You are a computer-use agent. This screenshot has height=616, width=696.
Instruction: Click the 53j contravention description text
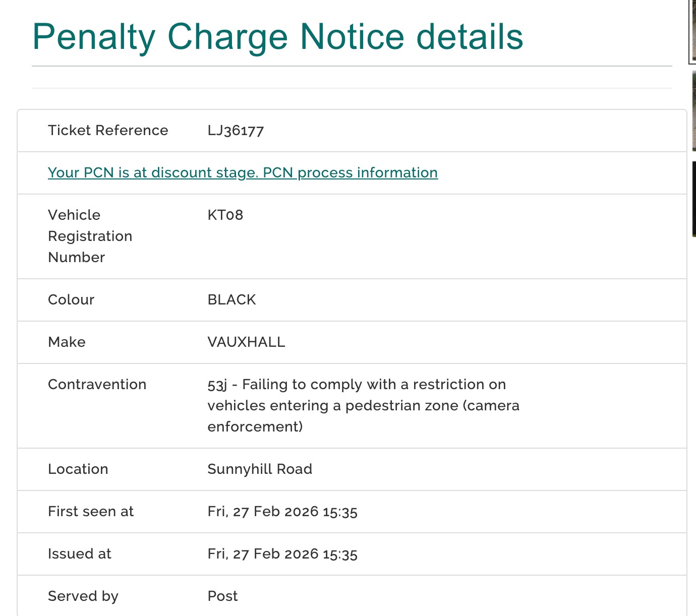click(x=363, y=405)
